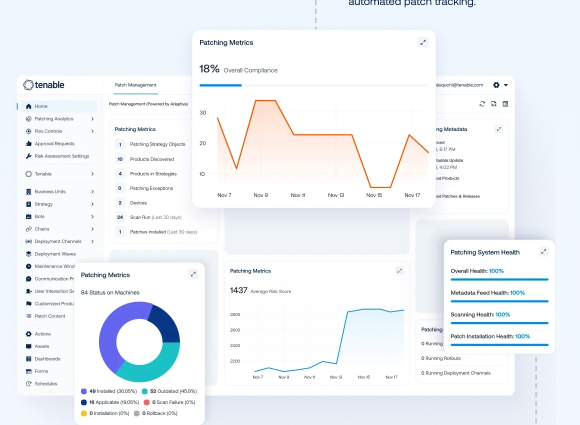Click the Scanning Health progress bar

click(x=499, y=323)
